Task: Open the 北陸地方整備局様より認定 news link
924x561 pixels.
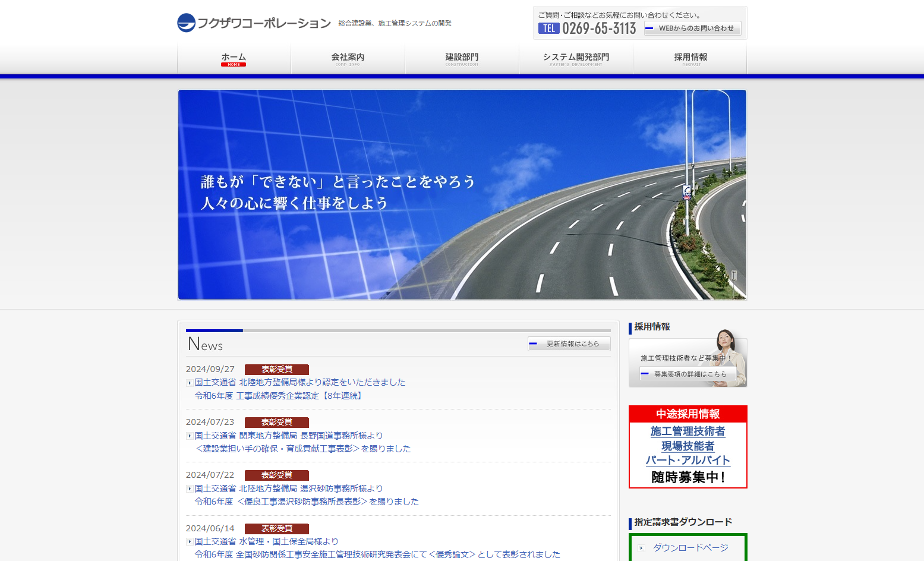Action: pyautogui.click(x=300, y=382)
